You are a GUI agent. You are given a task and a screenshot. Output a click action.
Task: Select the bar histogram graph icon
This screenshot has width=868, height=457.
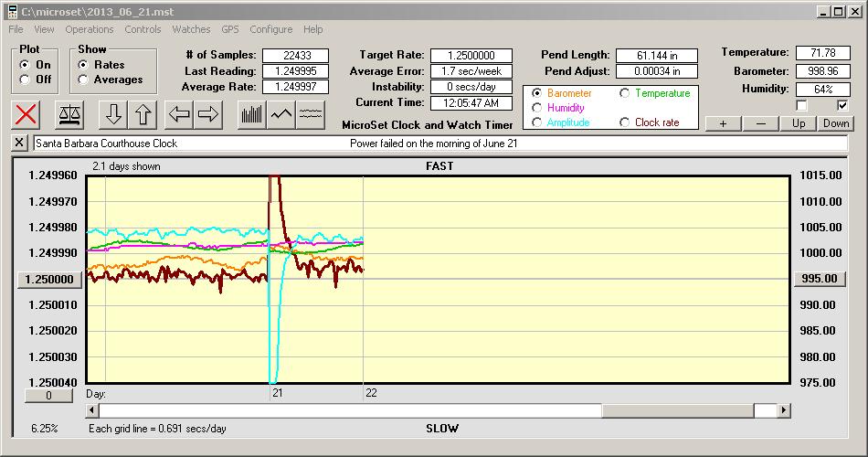252,114
